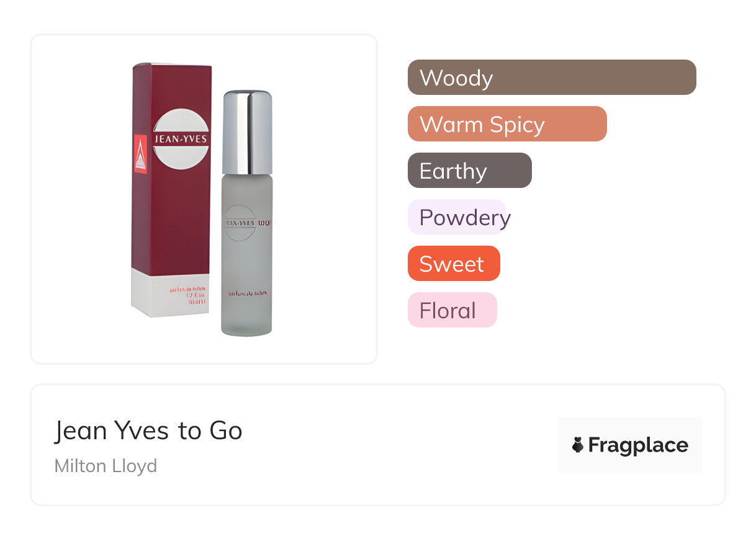Click the Woody accord bar
756x536 pixels.
[551, 78]
